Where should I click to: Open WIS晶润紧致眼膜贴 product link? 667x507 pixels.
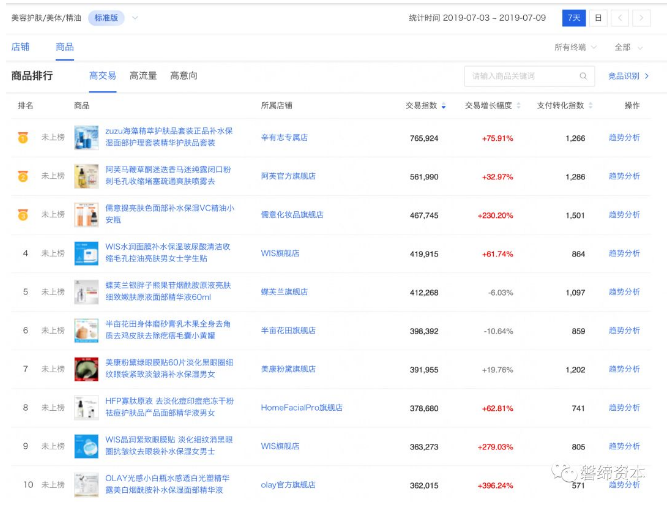[169, 445]
